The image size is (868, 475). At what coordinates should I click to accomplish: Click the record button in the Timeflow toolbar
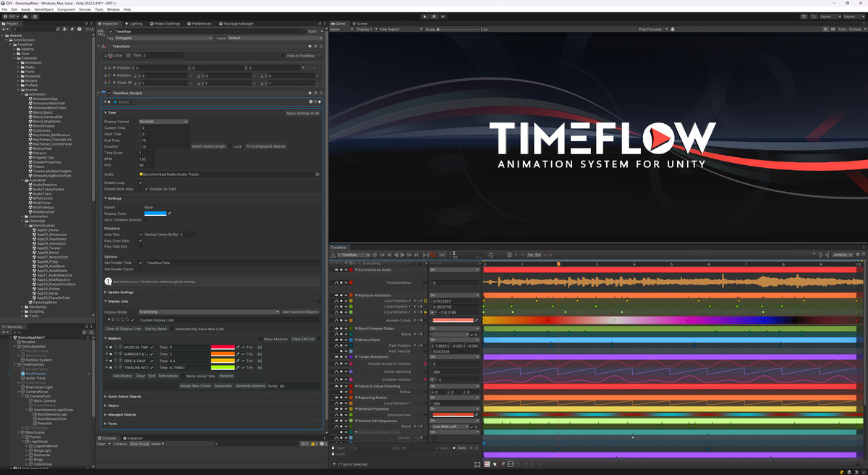tap(375, 255)
